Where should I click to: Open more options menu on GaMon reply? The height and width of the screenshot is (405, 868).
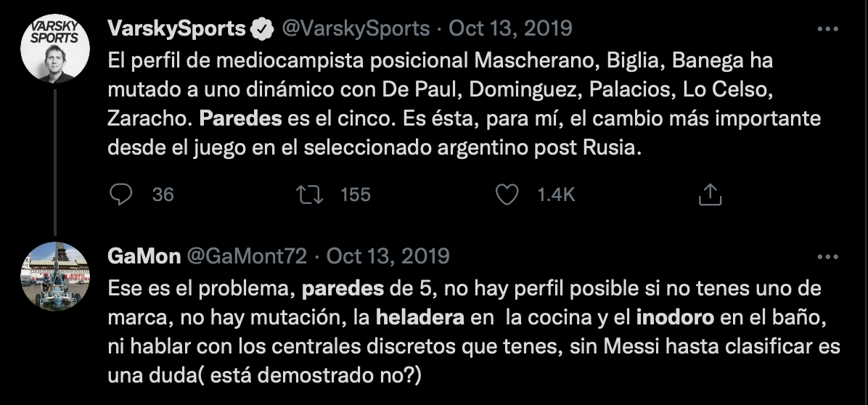point(828,256)
